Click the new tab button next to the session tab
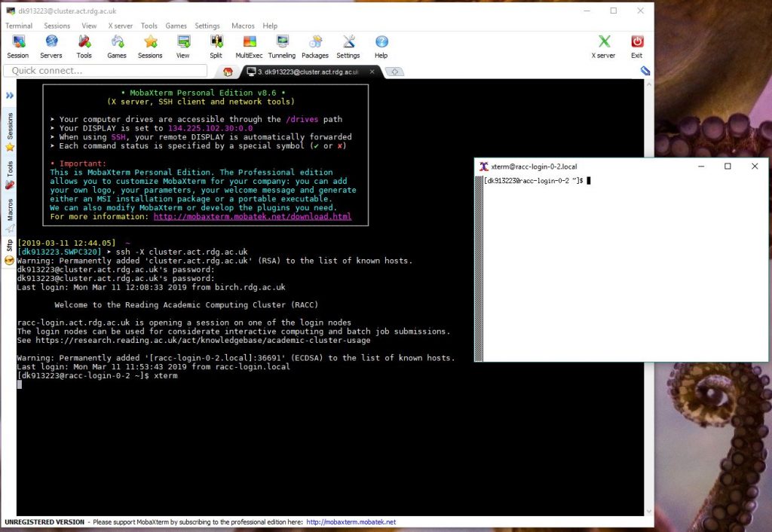Screen dimensions: 772x532 click(x=396, y=72)
